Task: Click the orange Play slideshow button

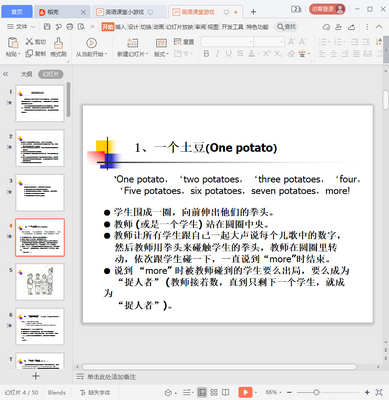Action: coord(245,392)
